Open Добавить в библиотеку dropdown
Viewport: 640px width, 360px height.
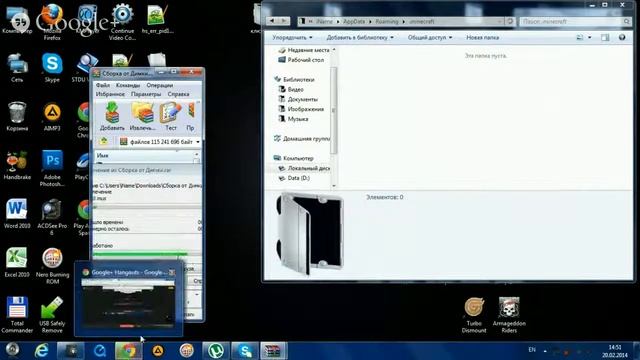coord(360,38)
